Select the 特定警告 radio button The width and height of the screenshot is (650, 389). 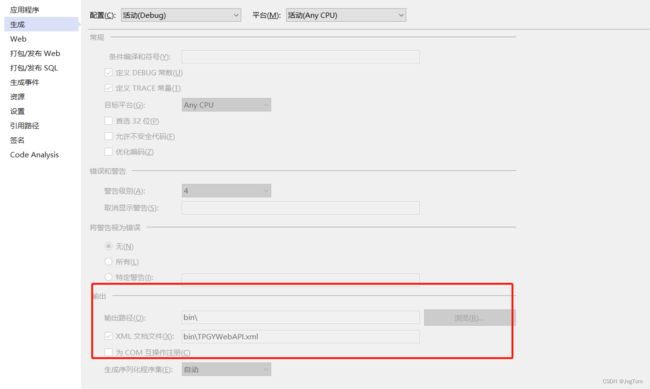[x=109, y=277]
